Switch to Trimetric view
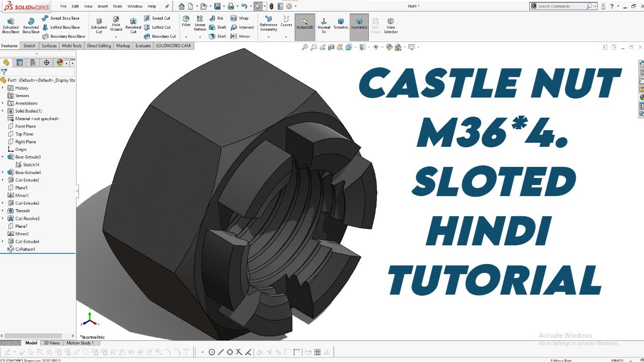 pos(341,23)
